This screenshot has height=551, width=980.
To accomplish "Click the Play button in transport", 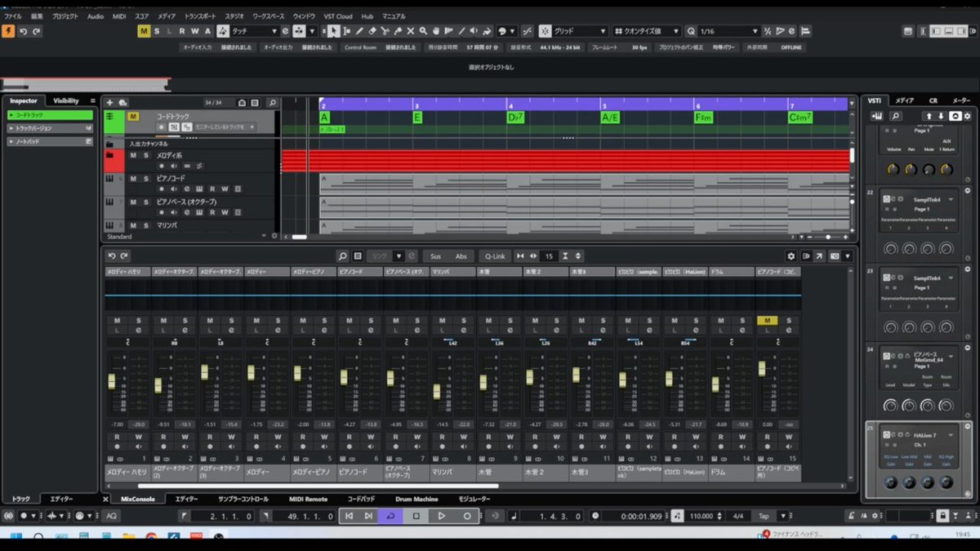I will click(441, 516).
